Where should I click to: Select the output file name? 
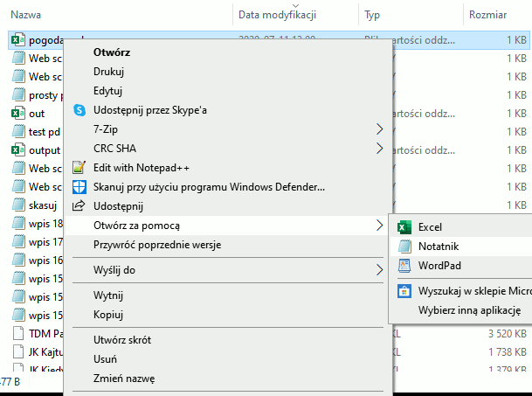point(45,150)
